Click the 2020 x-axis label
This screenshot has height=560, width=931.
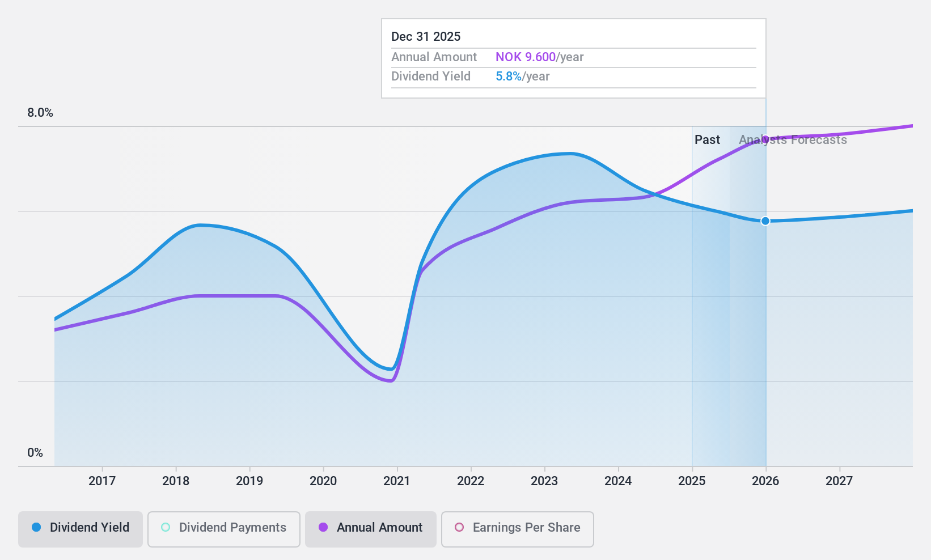pos(323,481)
